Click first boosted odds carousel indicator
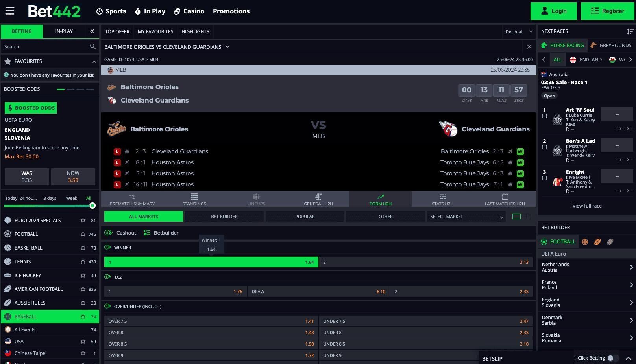The image size is (636, 364). [61, 89]
